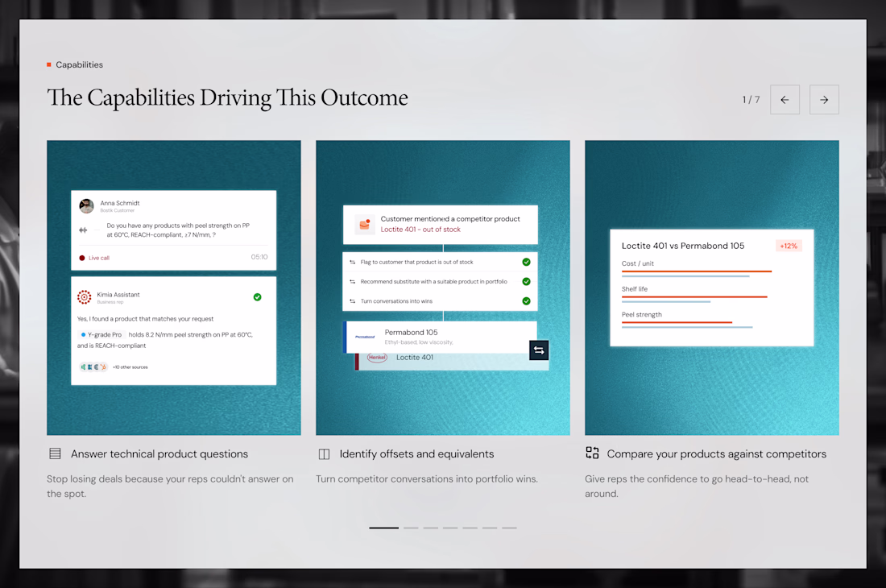Click 'Flag to customer that product is out of stock'
The image size is (886, 588).
[417, 262]
